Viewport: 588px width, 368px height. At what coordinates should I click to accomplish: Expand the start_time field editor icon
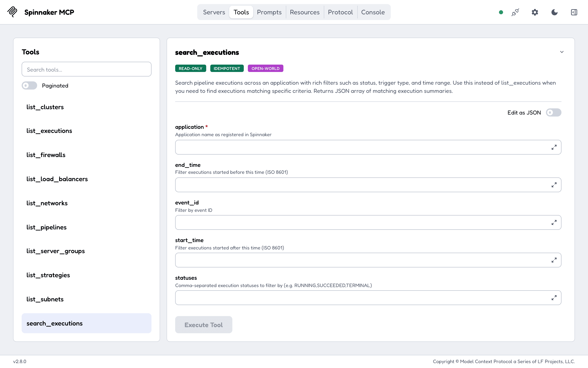point(554,260)
